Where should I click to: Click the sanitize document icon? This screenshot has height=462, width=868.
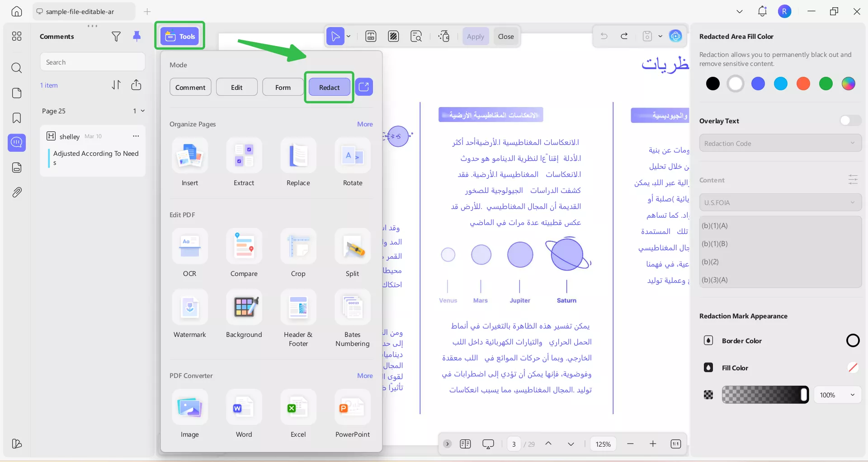coord(444,36)
